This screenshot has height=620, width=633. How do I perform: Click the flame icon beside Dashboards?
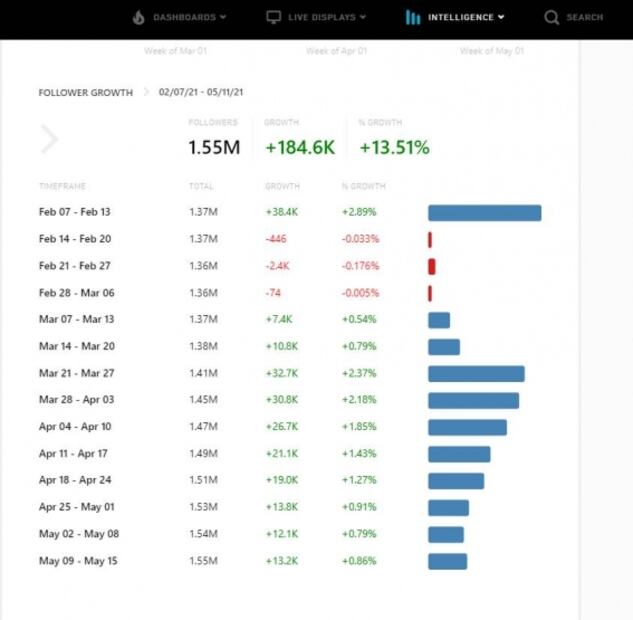tap(138, 17)
